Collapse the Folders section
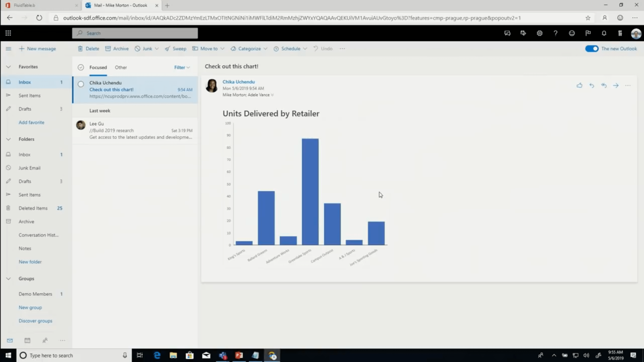Screen dimensions: 644x362 pos(8,139)
